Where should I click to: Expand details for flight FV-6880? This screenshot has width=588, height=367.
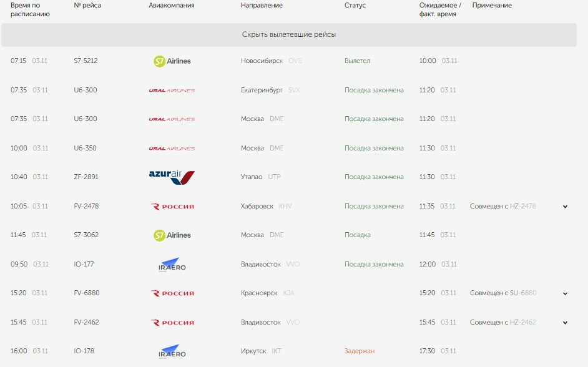tap(565, 293)
